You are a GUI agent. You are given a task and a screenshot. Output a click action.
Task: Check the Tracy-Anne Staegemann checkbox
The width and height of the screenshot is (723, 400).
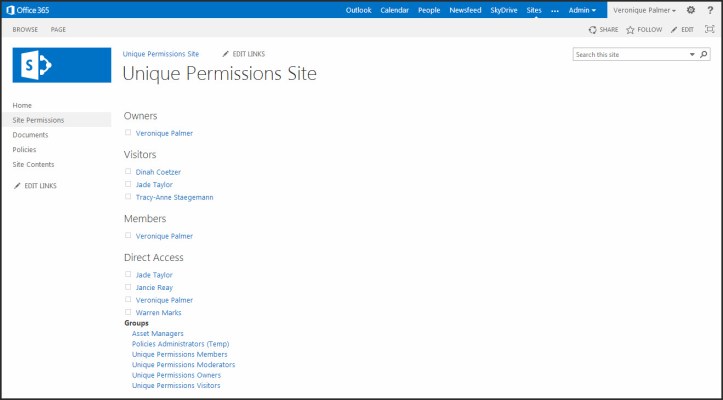tap(128, 197)
